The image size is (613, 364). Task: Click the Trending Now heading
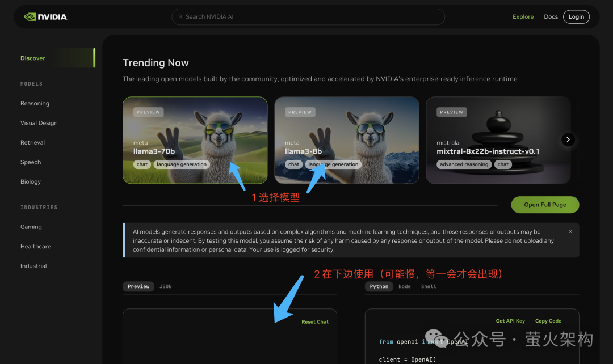pos(156,63)
